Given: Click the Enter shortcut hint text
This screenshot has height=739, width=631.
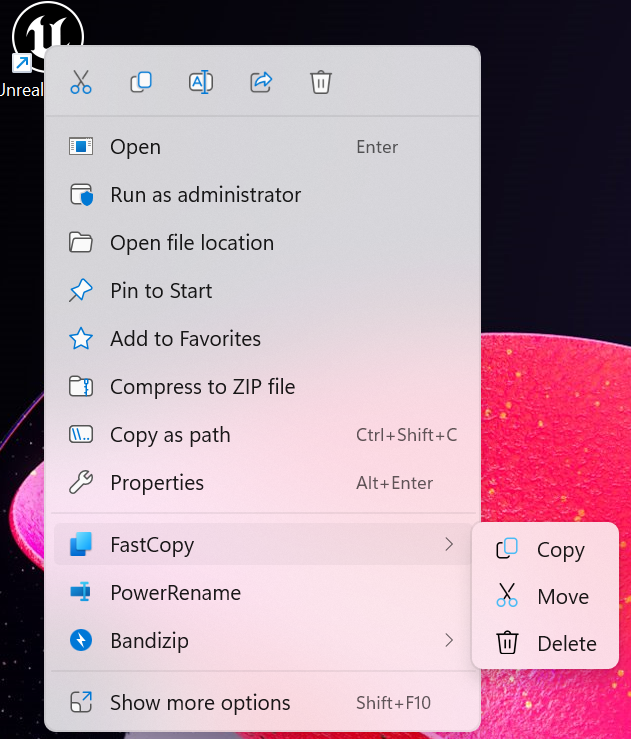Looking at the screenshot, I should pyautogui.click(x=377, y=147).
